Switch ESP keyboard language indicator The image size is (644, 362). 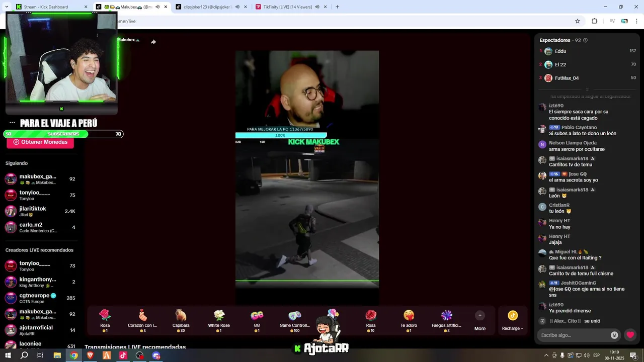(596, 355)
